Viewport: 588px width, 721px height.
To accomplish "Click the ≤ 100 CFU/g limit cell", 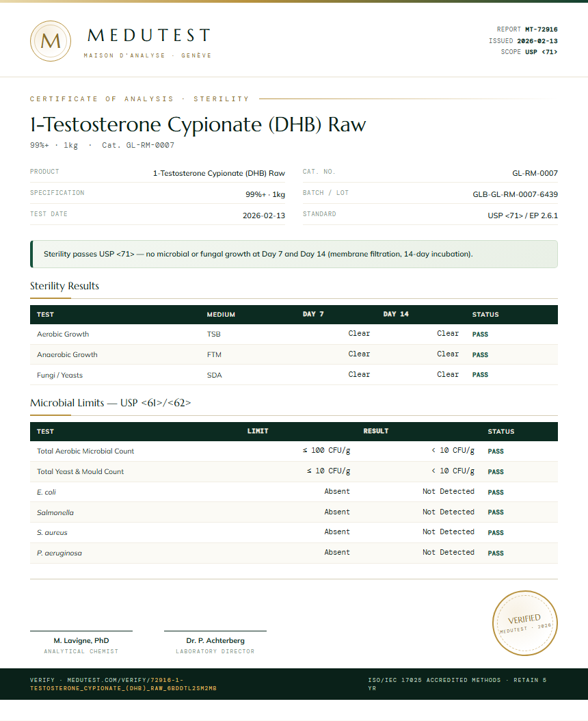I will [x=326, y=451].
